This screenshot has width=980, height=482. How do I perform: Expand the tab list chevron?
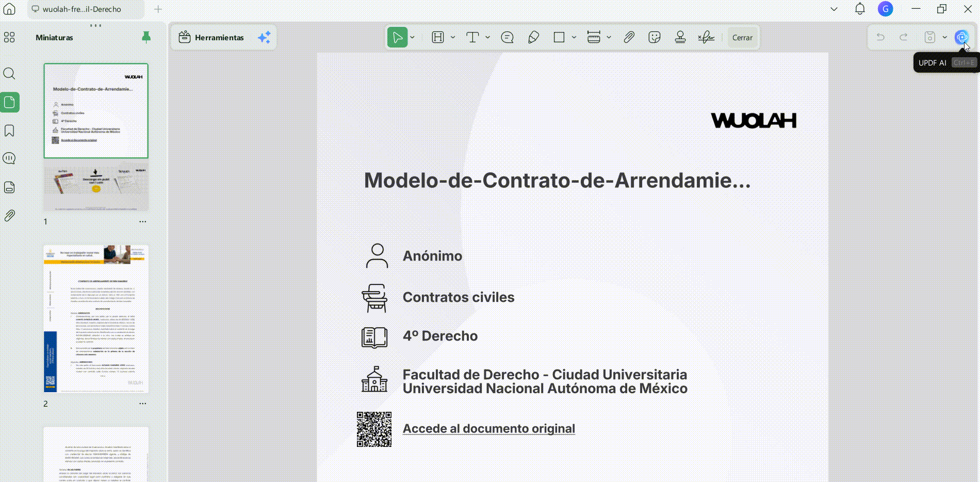click(834, 9)
